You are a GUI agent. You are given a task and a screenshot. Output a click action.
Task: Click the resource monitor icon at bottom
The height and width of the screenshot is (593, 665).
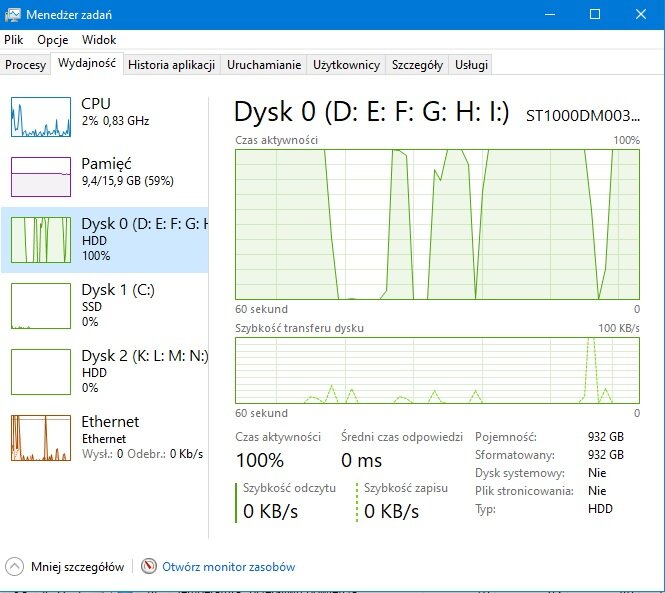(x=149, y=566)
